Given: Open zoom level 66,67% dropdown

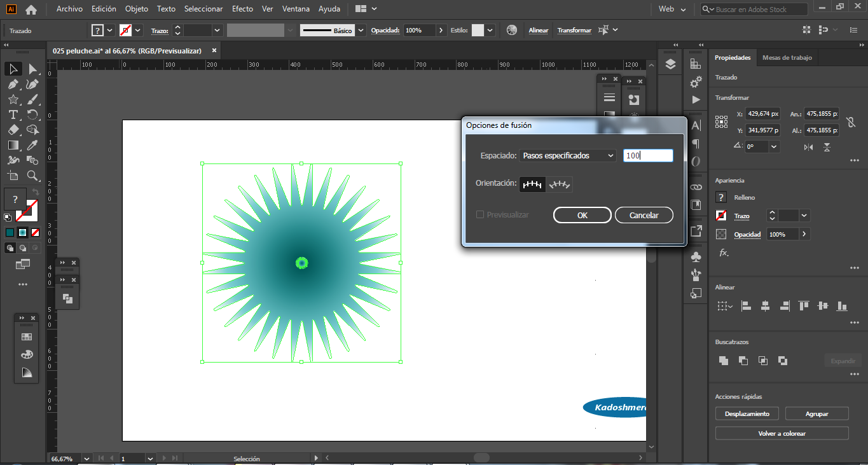Looking at the screenshot, I should (86, 458).
